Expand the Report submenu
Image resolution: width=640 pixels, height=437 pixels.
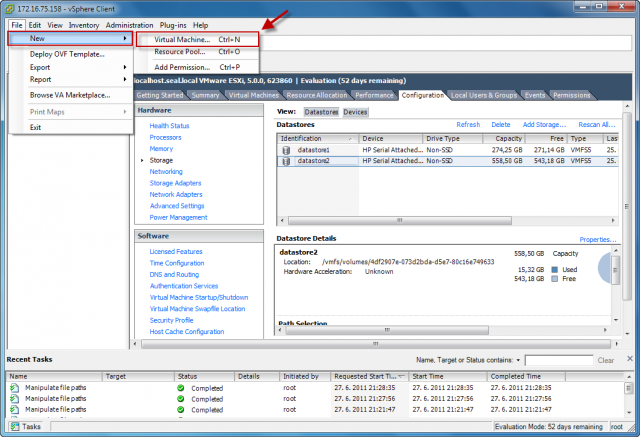125,80
